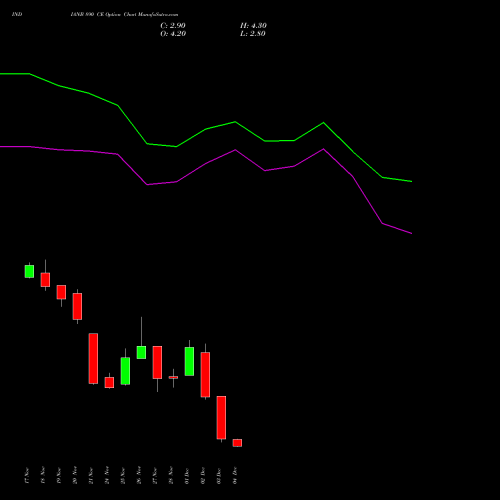Image resolution: width=500 pixels, height=500 pixels.
Task: Select the 03 Dec date label
Action: pyautogui.click(x=219, y=475)
